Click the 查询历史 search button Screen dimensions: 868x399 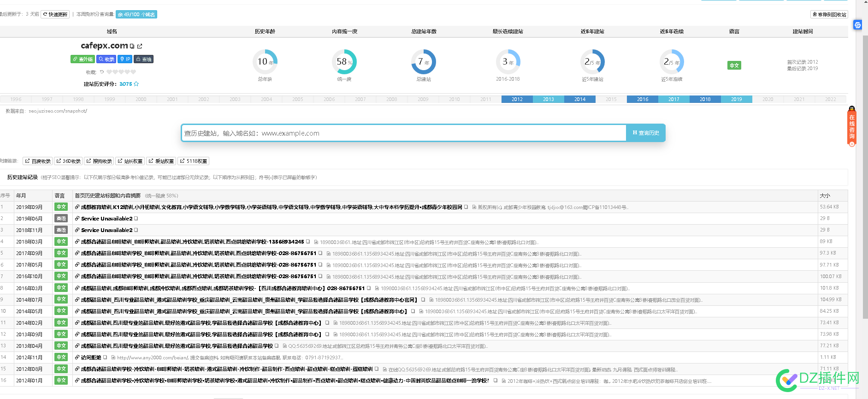(x=646, y=133)
